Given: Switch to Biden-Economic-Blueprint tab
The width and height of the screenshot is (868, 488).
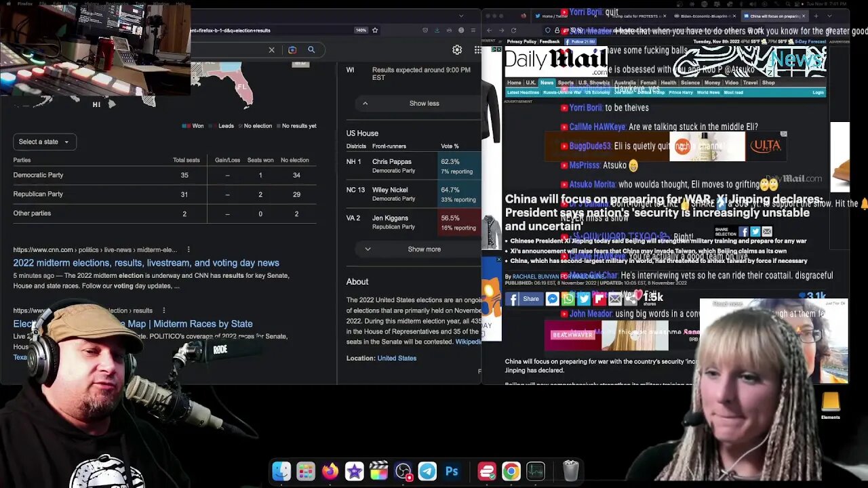Looking at the screenshot, I should pyautogui.click(x=703, y=16).
